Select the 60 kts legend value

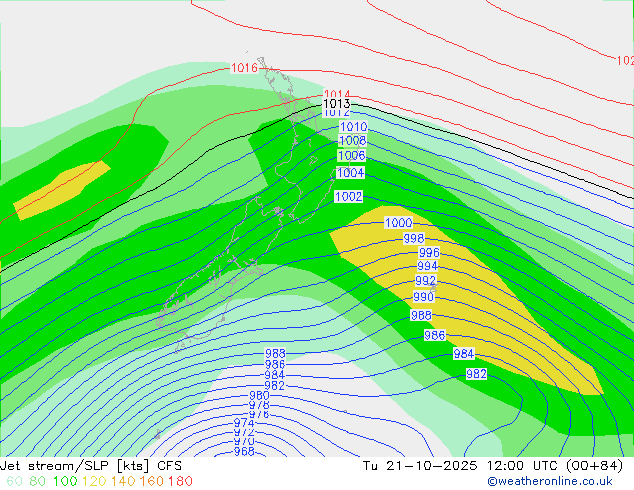click(x=15, y=481)
